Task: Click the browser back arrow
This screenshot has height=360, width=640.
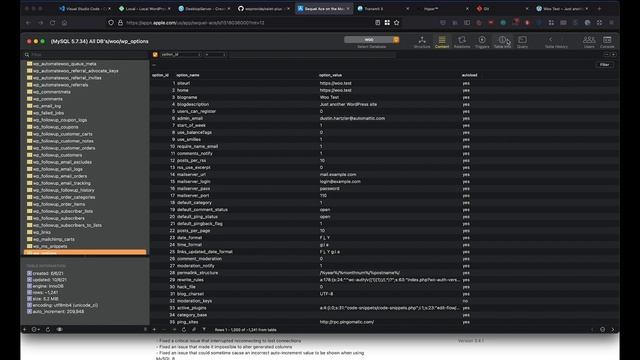Action: 28,23
